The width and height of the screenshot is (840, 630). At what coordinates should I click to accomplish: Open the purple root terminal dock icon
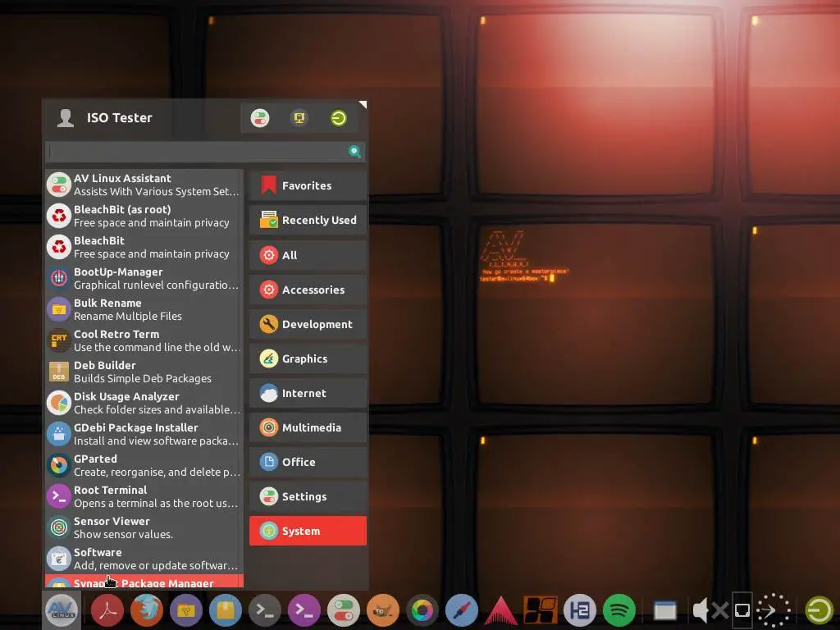click(x=304, y=610)
